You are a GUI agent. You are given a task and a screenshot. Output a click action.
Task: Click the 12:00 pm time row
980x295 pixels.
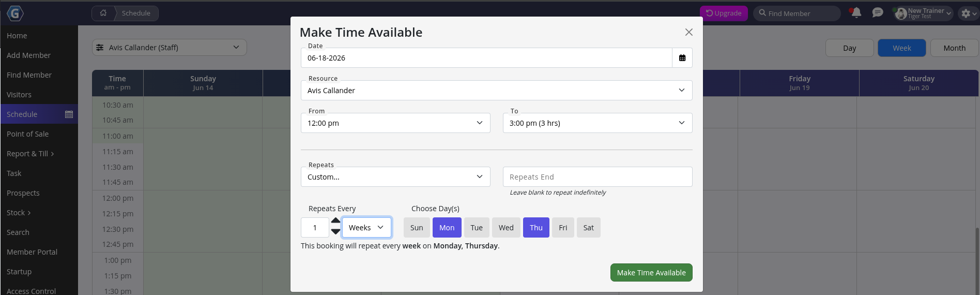coord(118,198)
